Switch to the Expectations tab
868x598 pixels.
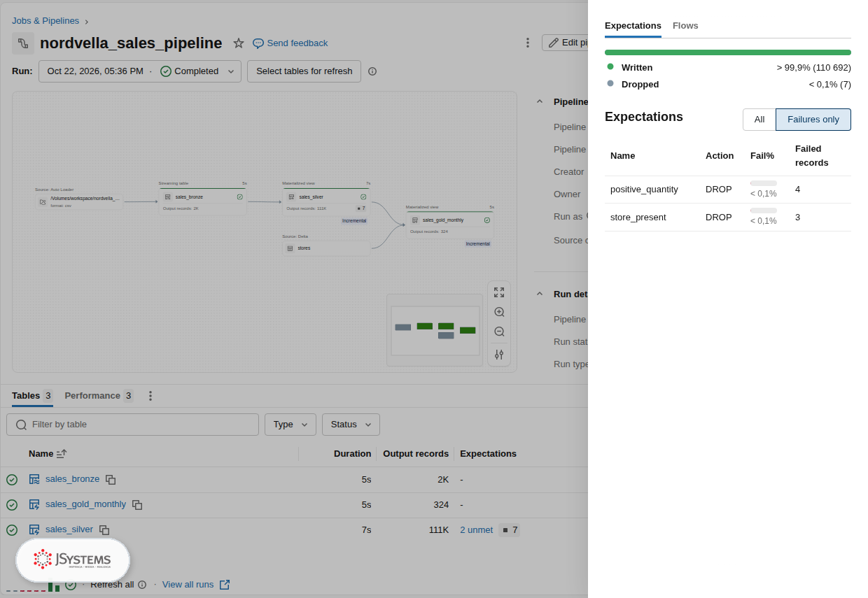coord(633,26)
